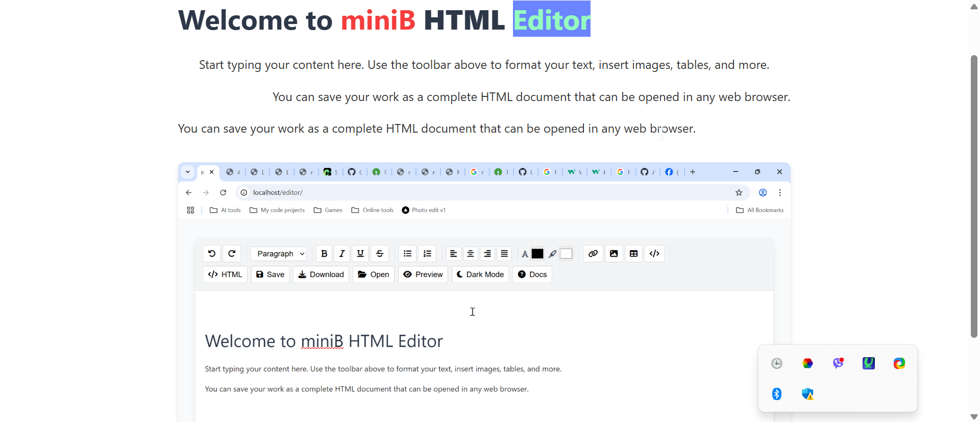980x422 pixels.
Task: Toggle Underline formatting
Action: coord(360,254)
